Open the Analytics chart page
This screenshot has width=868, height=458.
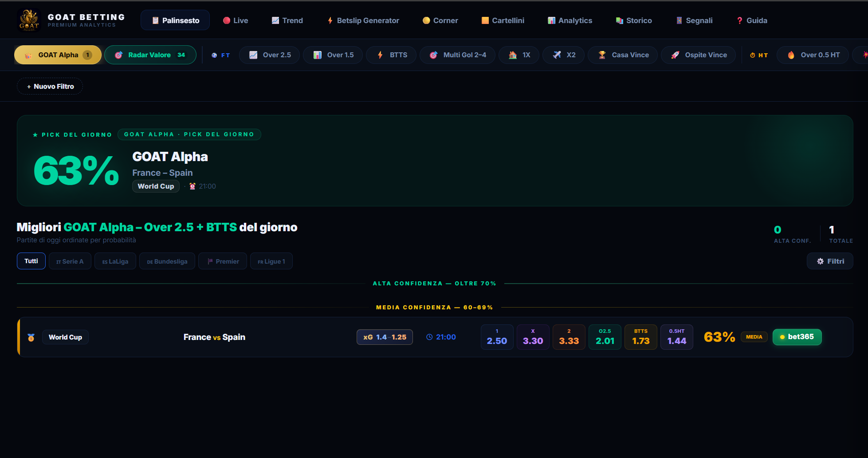tap(570, 20)
